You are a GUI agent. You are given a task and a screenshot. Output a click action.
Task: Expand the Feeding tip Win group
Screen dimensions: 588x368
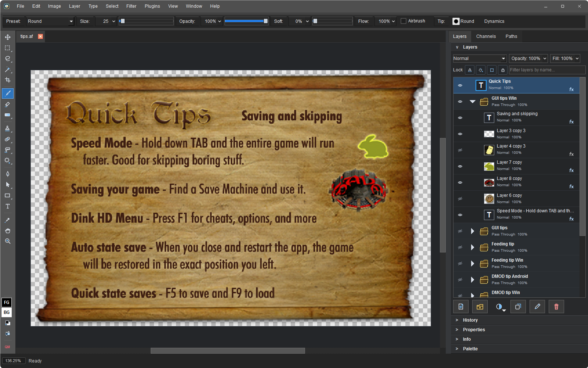pos(473,263)
